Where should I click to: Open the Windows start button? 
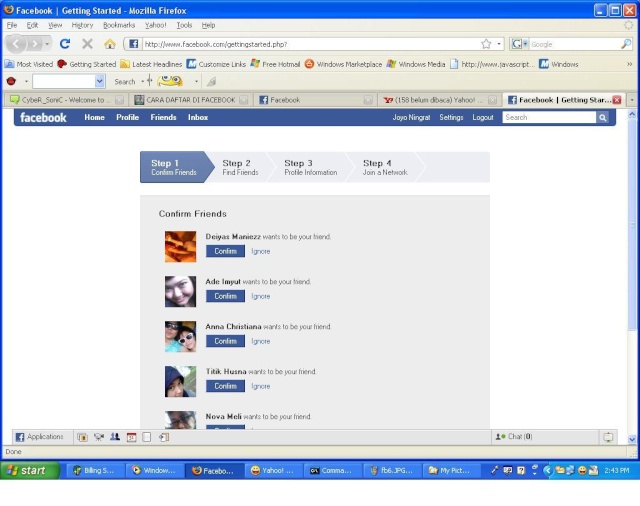pos(29,470)
